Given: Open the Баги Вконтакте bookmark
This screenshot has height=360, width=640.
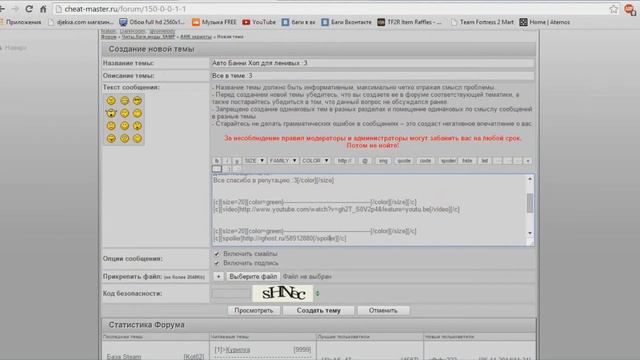Looking at the screenshot, I should (346, 22).
